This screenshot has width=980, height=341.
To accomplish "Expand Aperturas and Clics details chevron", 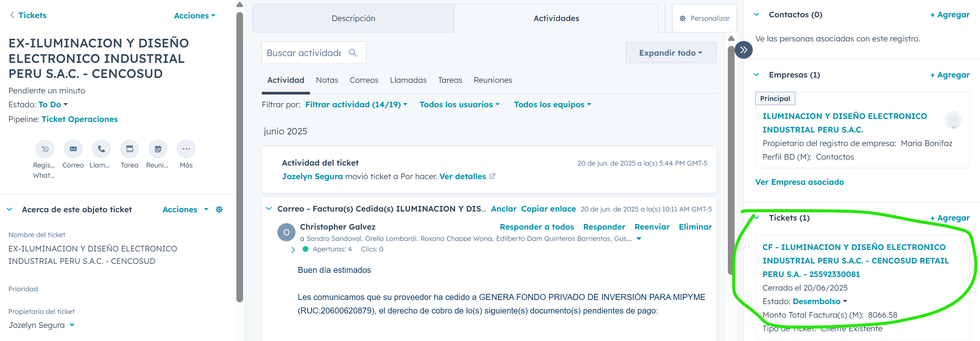I will [x=293, y=250].
